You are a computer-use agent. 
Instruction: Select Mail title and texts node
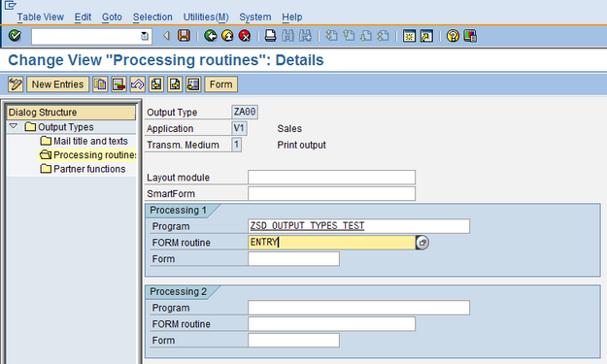(x=84, y=141)
